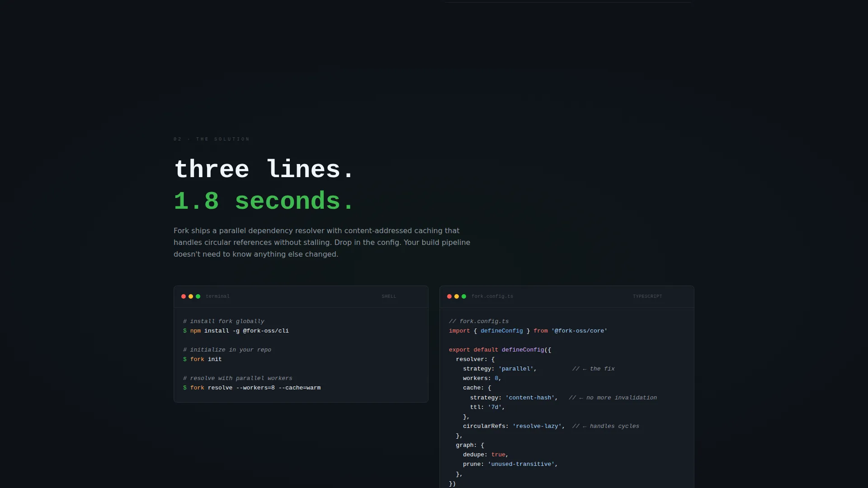Click the 'npm install -g @fork-oss/cli' command
The height and width of the screenshot is (488, 868).
[240, 331]
